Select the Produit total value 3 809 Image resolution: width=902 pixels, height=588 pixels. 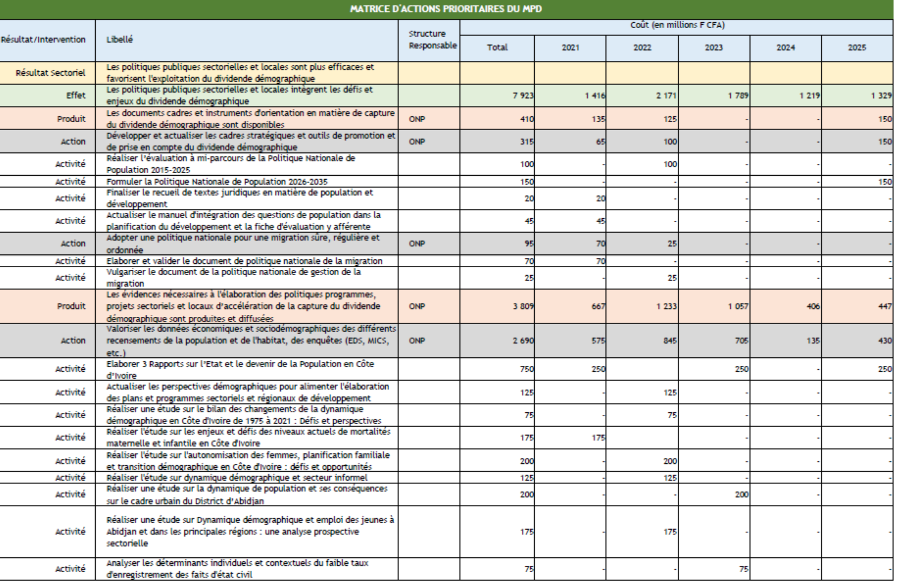pyautogui.click(x=523, y=307)
